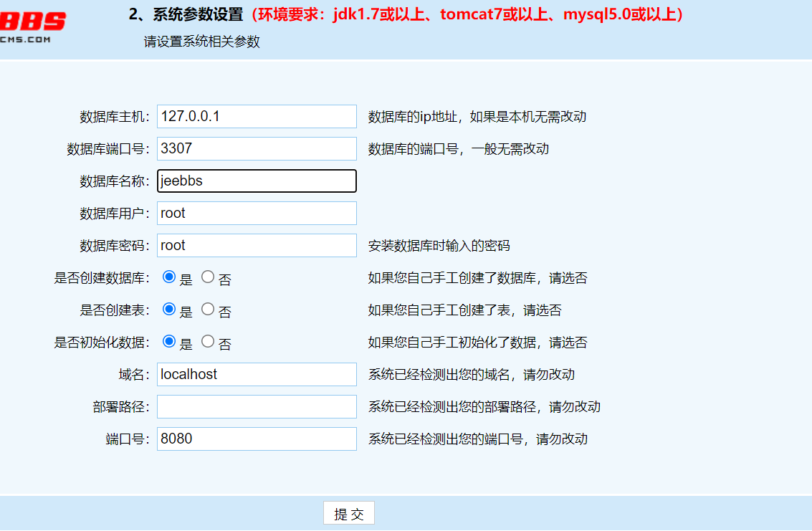
Task: Select 是 for 是否初始化数据
Action: pos(169,341)
